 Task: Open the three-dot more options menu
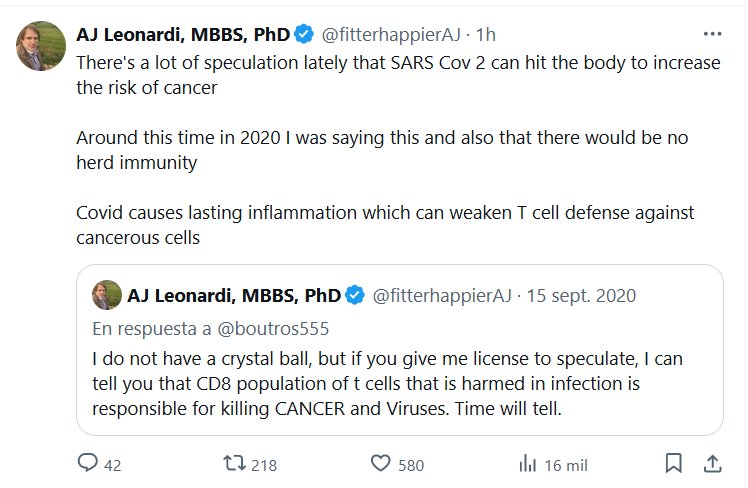click(712, 34)
